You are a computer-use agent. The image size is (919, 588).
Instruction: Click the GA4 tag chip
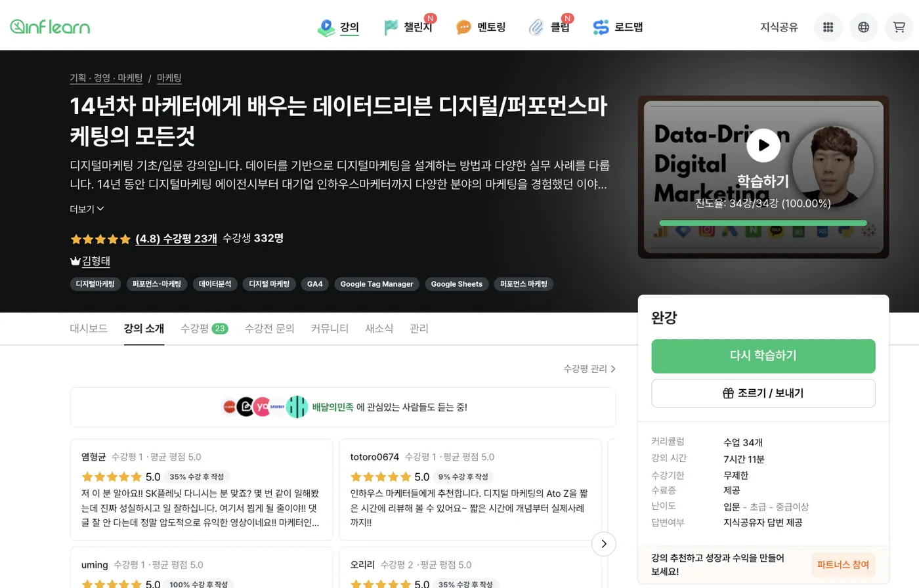315,284
